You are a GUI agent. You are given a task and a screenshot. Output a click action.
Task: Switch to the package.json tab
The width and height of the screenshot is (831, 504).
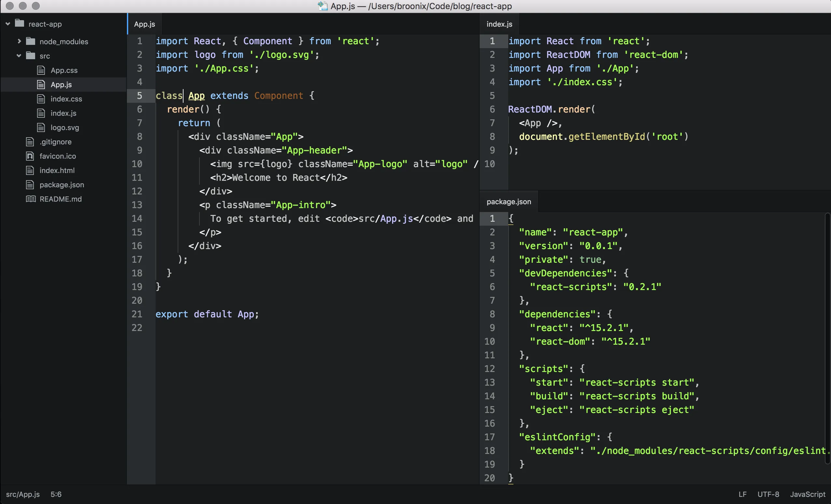coord(509,201)
